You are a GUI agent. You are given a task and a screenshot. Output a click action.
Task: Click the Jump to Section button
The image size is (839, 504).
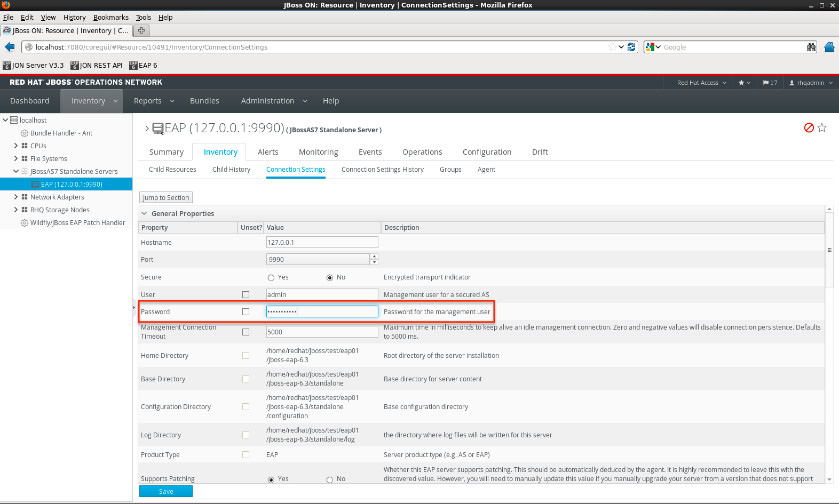coord(166,197)
